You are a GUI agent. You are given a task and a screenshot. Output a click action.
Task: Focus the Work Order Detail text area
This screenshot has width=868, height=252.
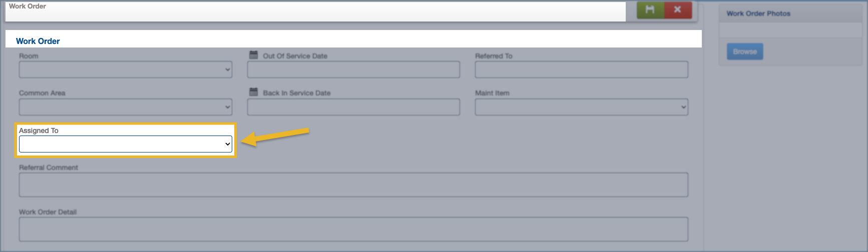353,229
